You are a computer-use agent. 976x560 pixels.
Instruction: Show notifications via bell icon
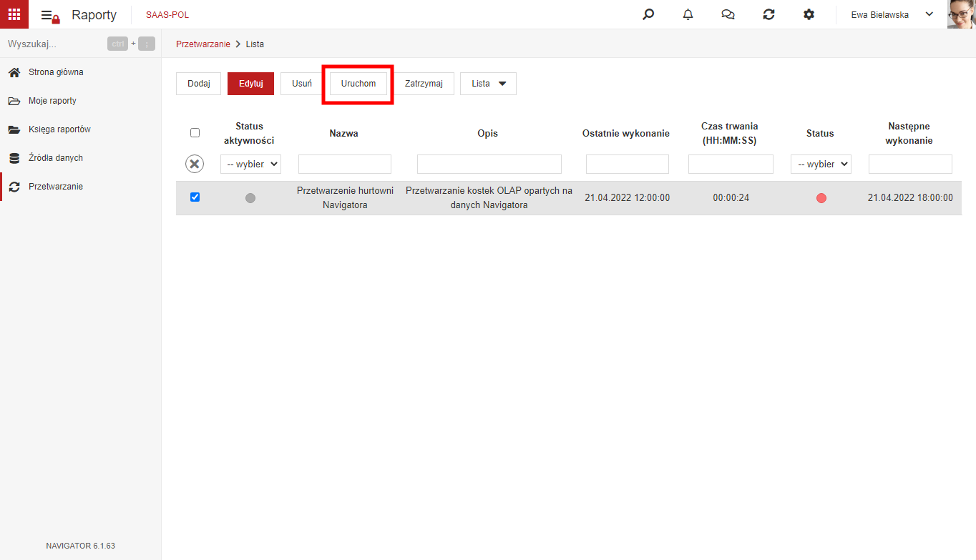pos(688,14)
